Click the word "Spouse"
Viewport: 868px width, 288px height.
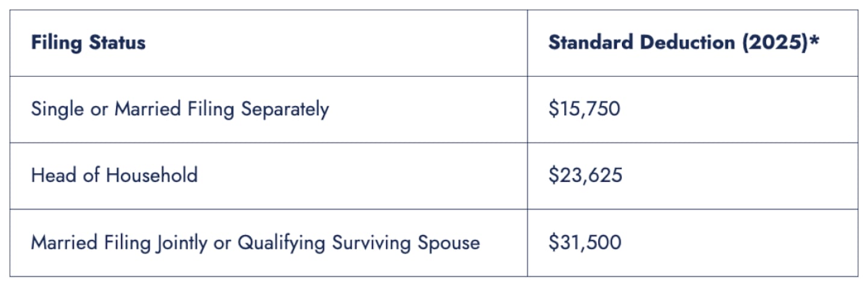(448, 243)
